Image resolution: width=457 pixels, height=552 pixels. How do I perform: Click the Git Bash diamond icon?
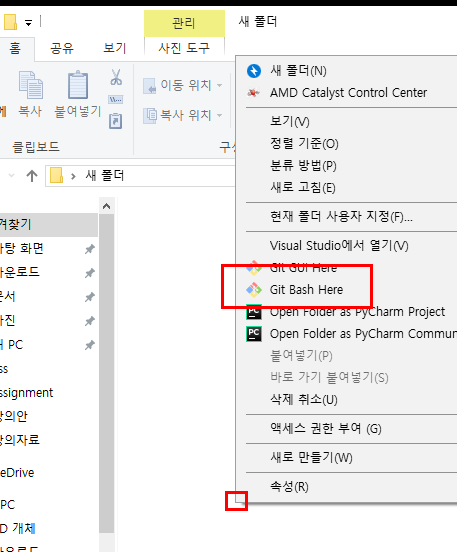pyautogui.click(x=254, y=290)
